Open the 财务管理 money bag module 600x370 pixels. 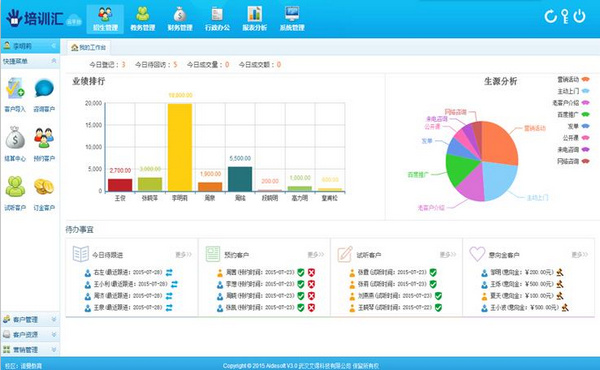point(180,19)
